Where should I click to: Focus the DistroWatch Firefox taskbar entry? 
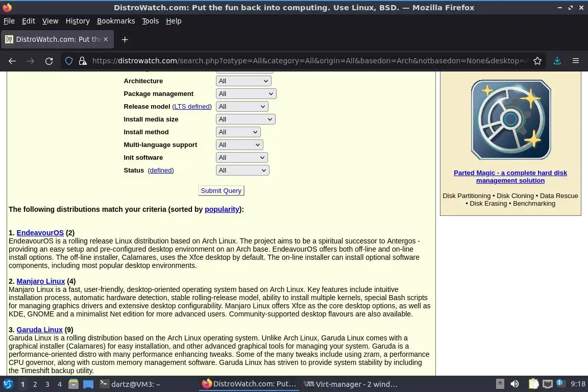coord(249,384)
